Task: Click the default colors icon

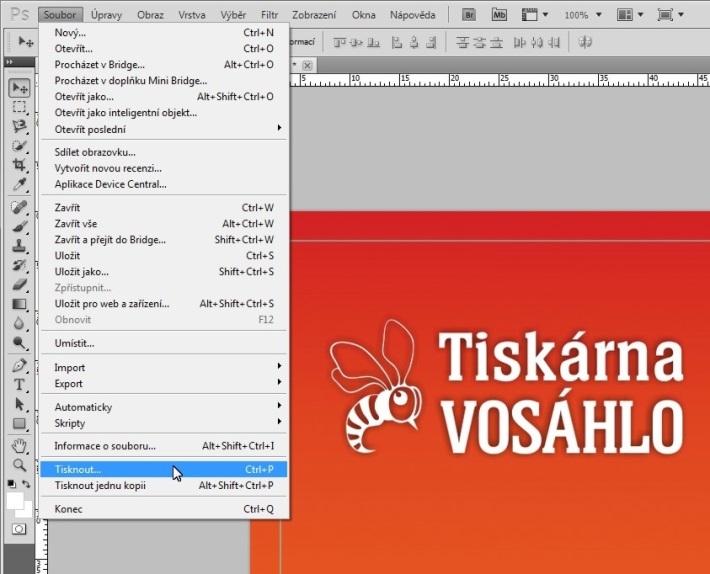Action: 12,484
